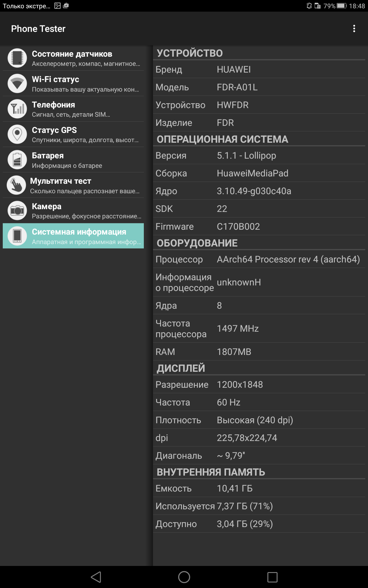Tap the Android home circle button
This screenshot has height=588, width=368.
(184, 577)
